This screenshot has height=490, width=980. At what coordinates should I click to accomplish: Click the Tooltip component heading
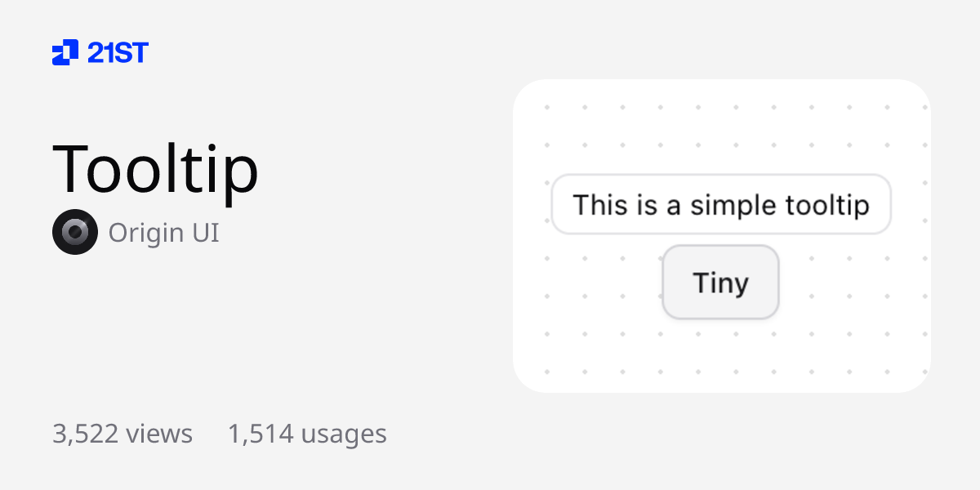155,168
